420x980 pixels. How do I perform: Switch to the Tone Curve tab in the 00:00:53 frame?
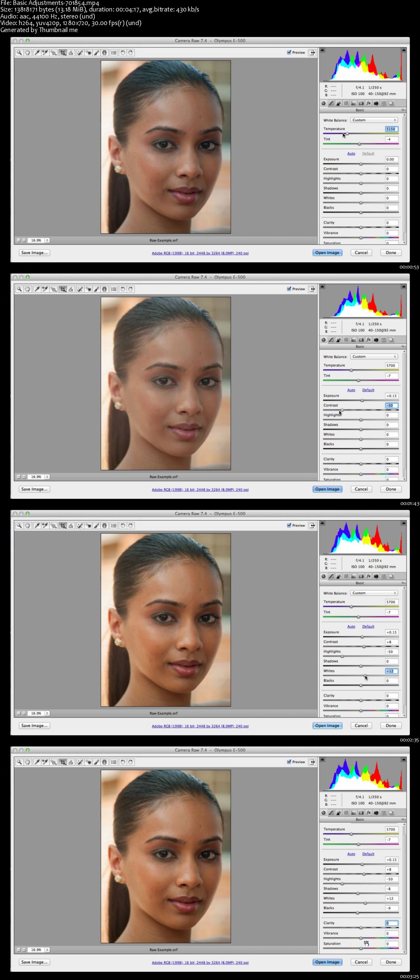[331, 103]
